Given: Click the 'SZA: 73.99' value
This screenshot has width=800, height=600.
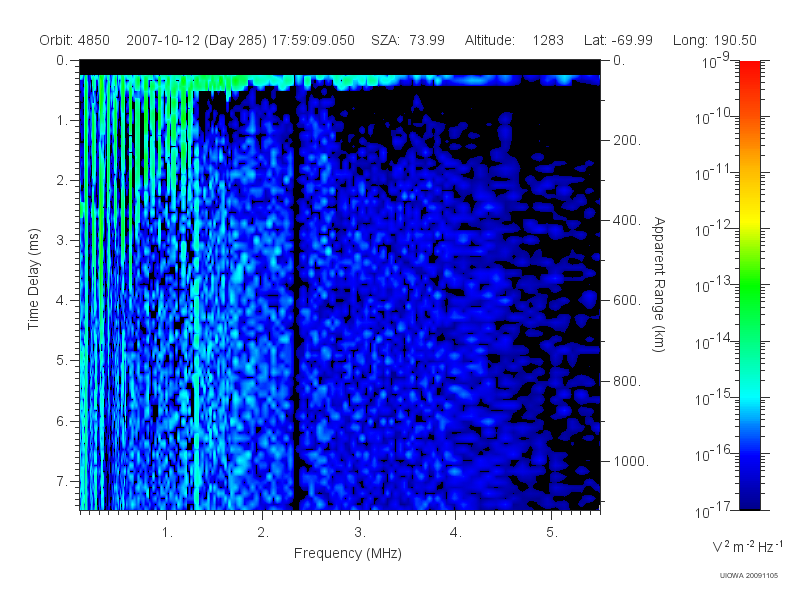Looking at the screenshot, I should point(408,40).
